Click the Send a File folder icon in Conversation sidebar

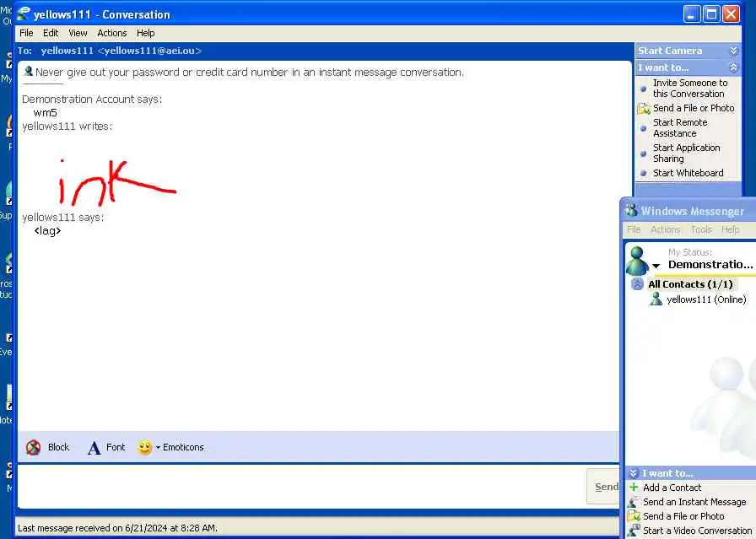pos(644,109)
